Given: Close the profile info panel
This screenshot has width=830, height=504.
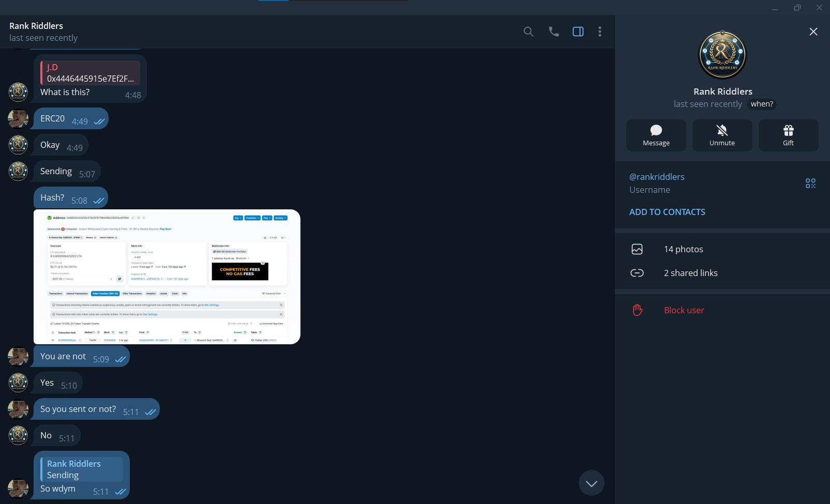Looking at the screenshot, I should (813, 32).
